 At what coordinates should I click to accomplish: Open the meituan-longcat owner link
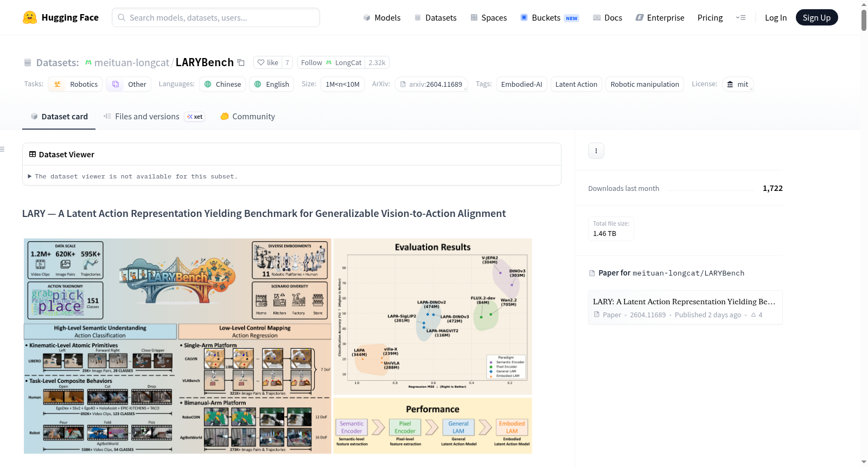pos(132,63)
